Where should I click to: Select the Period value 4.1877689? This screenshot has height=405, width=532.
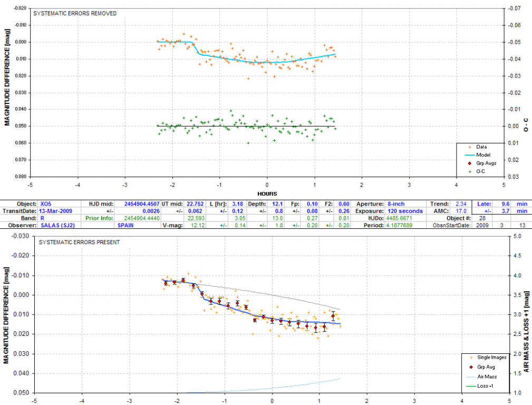click(x=399, y=225)
